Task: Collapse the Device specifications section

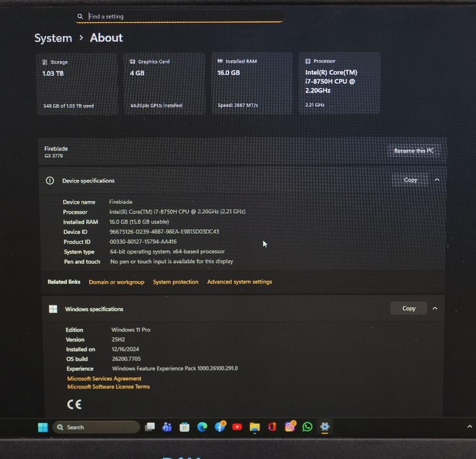Action: (x=437, y=180)
